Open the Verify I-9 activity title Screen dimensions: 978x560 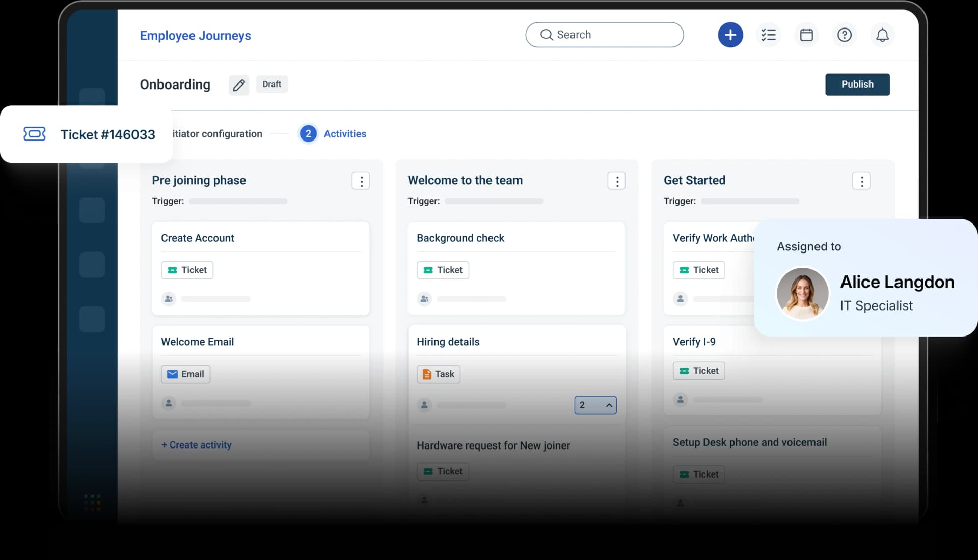pyautogui.click(x=694, y=342)
